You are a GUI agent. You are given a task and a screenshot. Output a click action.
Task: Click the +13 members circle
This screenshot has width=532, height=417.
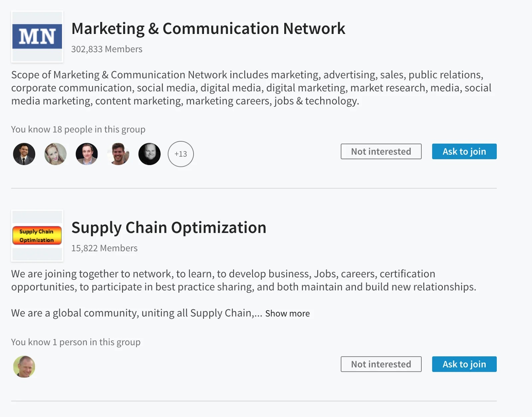[x=181, y=154]
